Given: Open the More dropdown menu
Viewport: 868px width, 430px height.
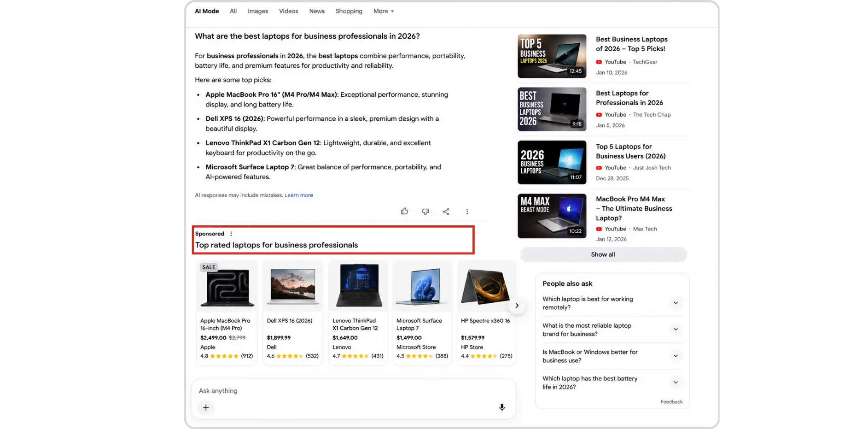Looking at the screenshot, I should pyautogui.click(x=384, y=11).
